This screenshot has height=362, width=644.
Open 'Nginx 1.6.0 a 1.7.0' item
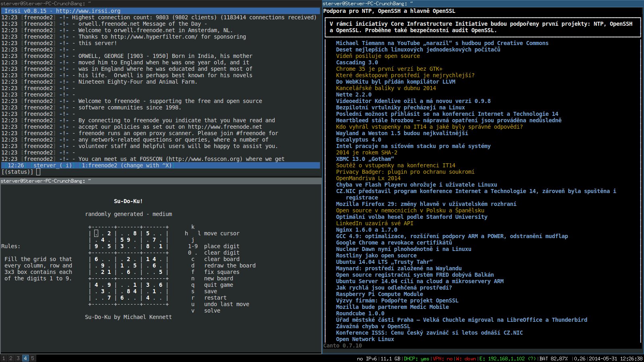point(367,230)
